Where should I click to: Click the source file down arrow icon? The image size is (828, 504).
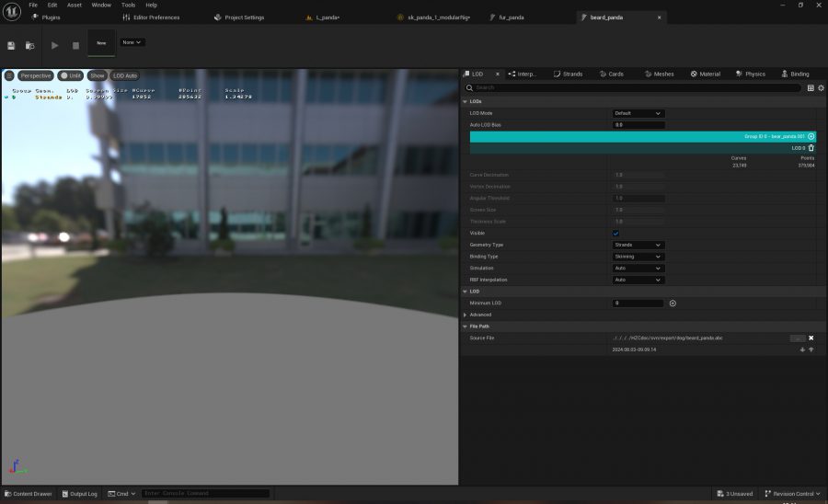[802, 349]
